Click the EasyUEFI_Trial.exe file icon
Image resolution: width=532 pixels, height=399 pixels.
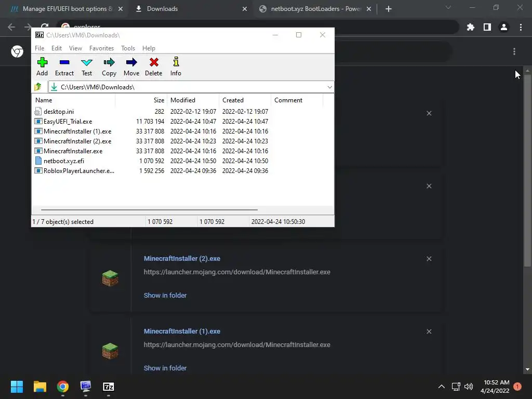[38, 122]
